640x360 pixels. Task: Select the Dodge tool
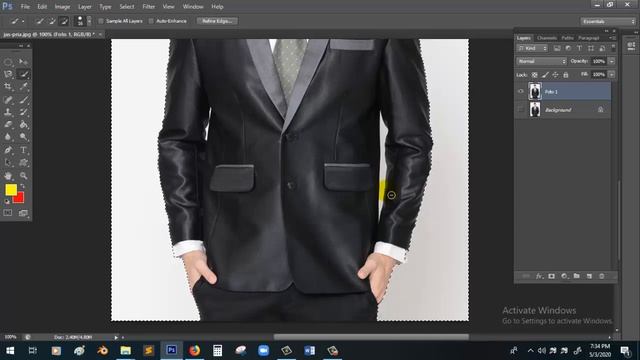point(23,137)
